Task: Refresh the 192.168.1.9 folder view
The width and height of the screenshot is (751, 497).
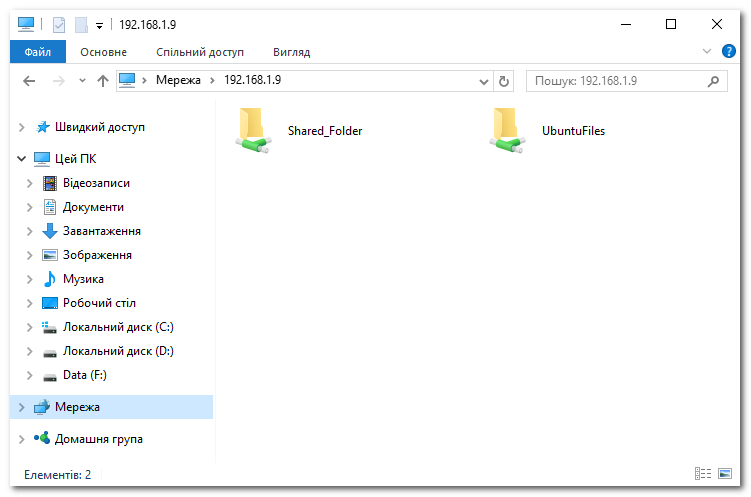Action: tap(503, 81)
